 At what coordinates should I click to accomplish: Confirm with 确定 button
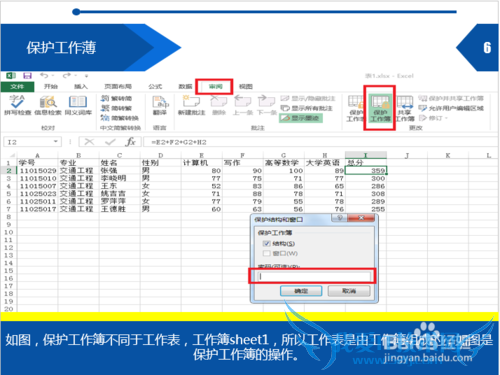coord(301,291)
